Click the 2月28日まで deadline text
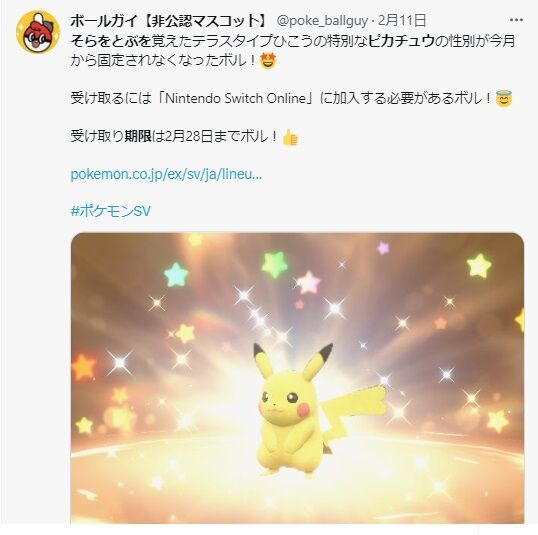Image resolution: width=538 pixels, height=535 pixels. coord(203,136)
